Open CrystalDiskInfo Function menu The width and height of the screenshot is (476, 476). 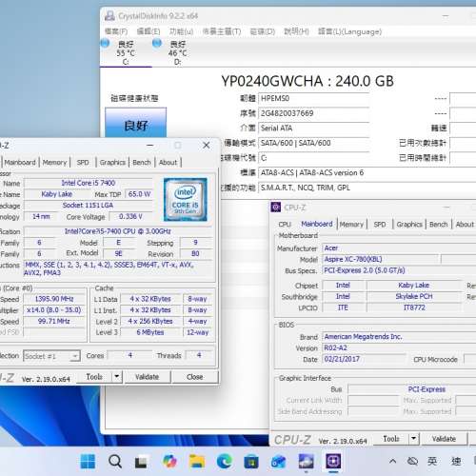coord(181,31)
